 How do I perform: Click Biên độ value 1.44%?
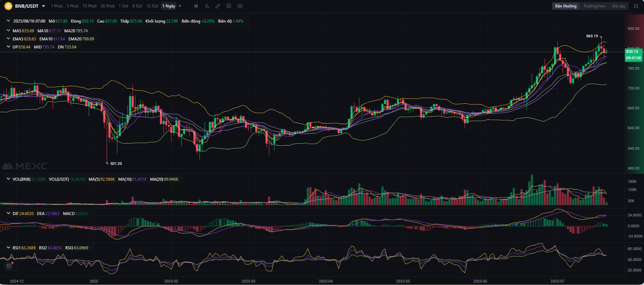click(238, 21)
